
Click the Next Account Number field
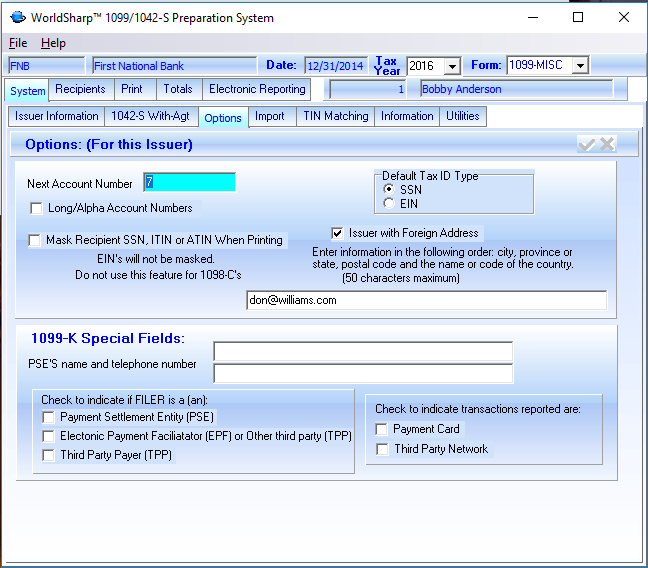tap(189, 182)
